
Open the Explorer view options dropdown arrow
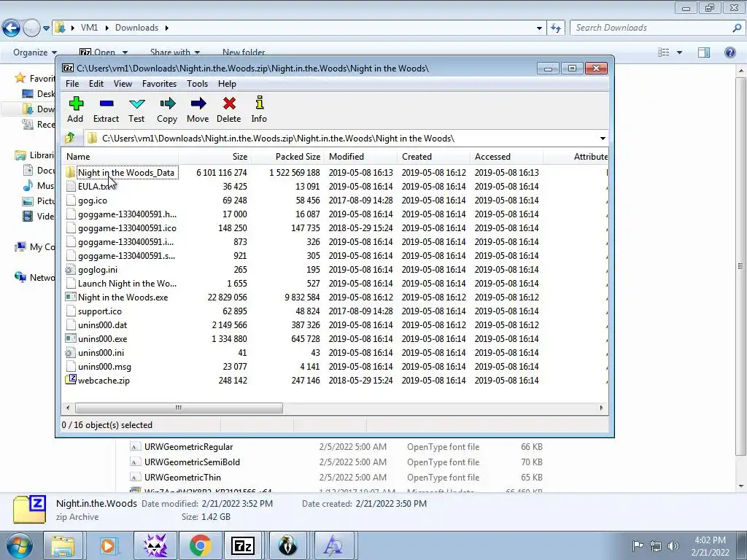point(679,52)
